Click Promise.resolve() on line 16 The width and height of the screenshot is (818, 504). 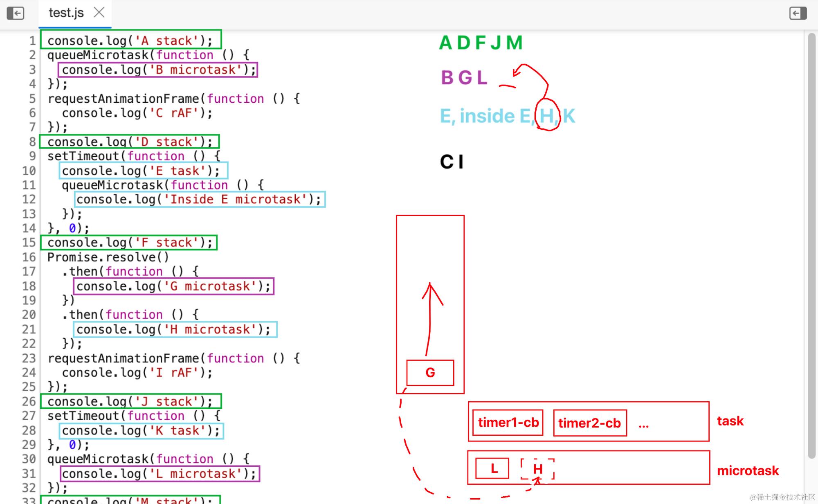point(108,257)
